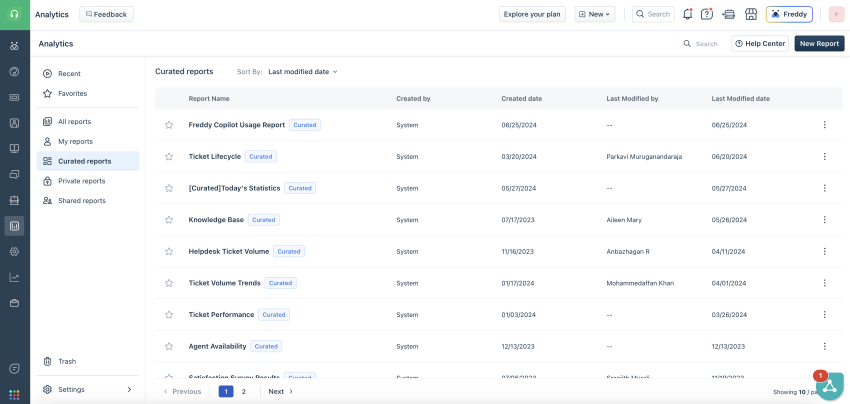
Task: Open the tickets icon in left sidebar
Action: tap(15, 98)
